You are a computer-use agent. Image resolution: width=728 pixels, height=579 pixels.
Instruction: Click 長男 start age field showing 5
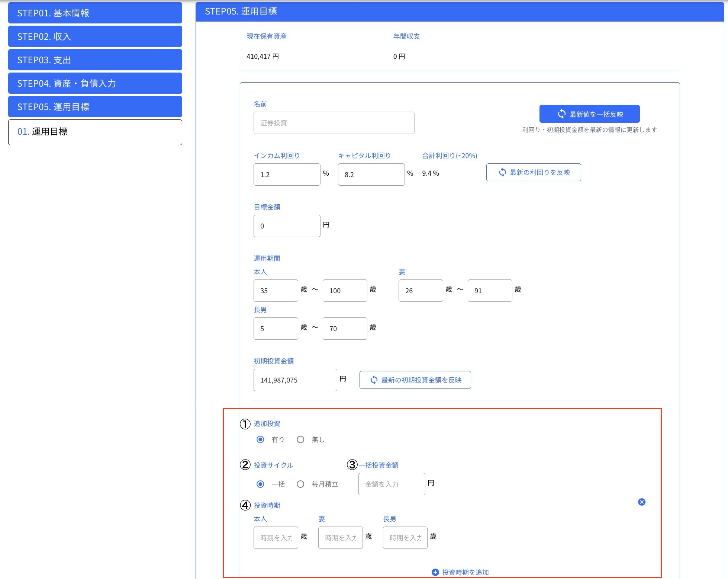coord(276,329)
